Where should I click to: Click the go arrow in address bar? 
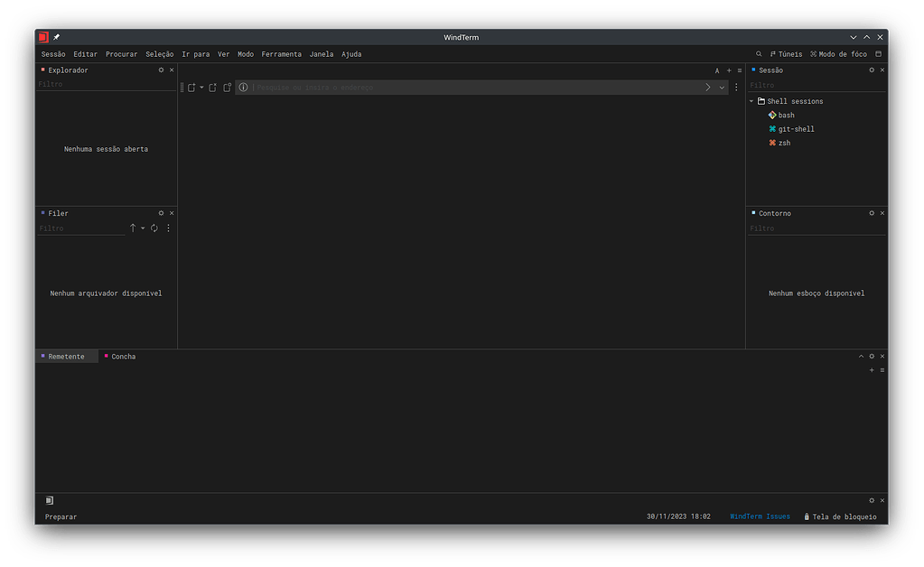[x=708, y=88]
